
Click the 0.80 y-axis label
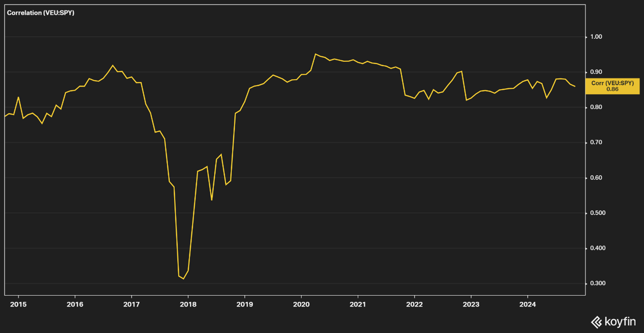tap(596, 107)
